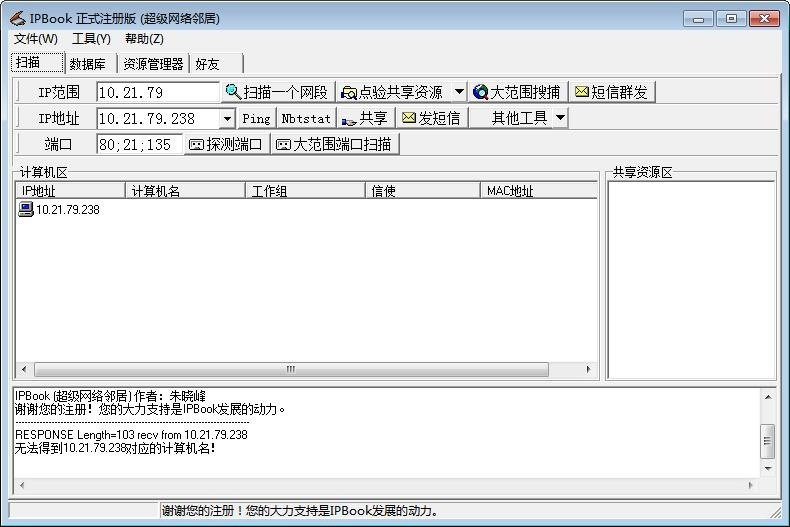Open the 资源管理器 tab
Screen dimensions: 790x527
153,64
